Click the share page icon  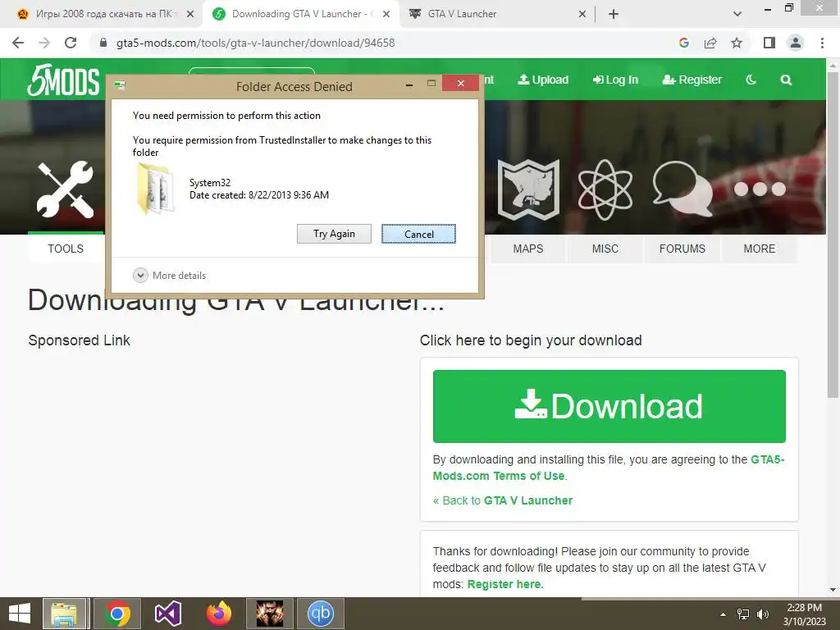710,43
